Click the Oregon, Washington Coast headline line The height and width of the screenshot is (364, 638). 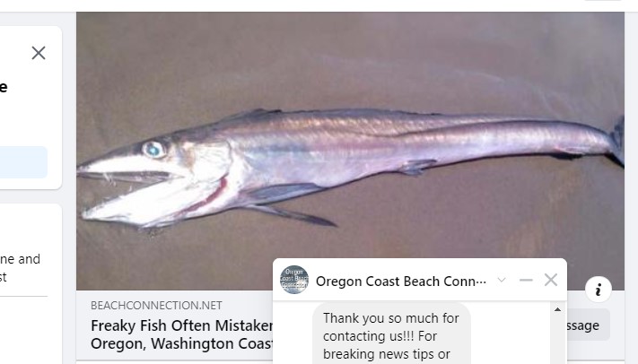click(182, 343)
